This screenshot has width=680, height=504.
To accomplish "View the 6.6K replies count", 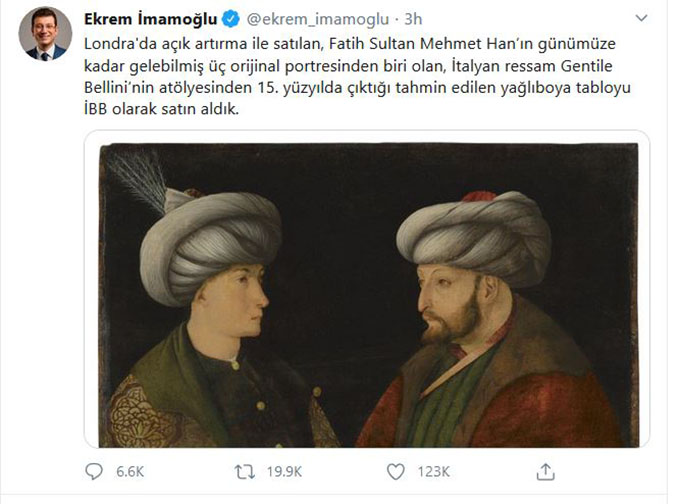I will pos(130,472).
